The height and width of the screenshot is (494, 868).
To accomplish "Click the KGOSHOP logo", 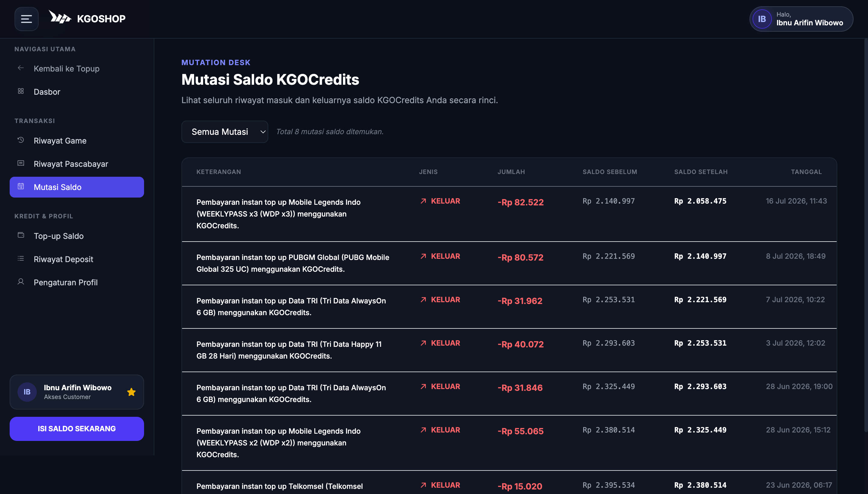I will (87, 17).
